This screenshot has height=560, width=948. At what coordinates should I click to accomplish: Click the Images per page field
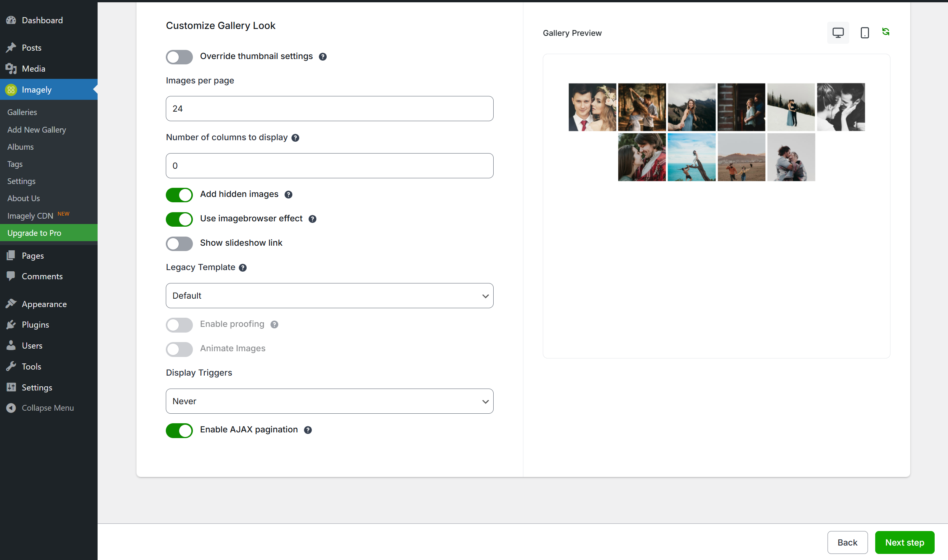point(329,109)
